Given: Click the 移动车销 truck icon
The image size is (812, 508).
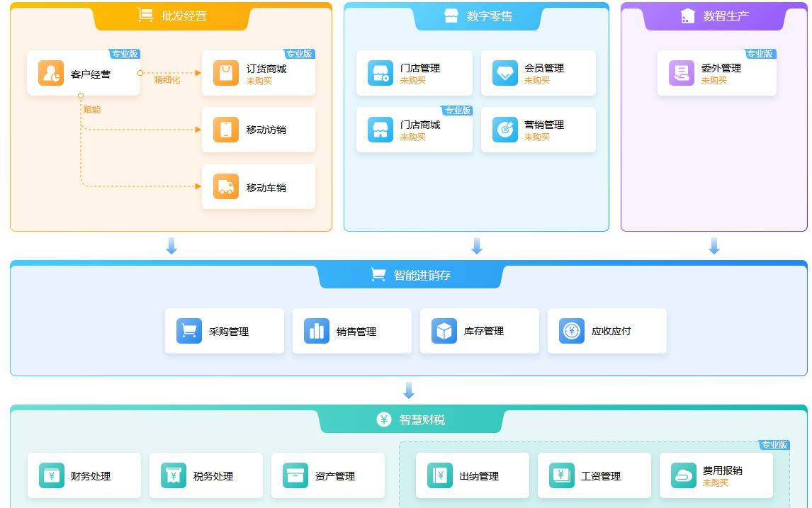Looking at the screenshot, I should point(226,186).
